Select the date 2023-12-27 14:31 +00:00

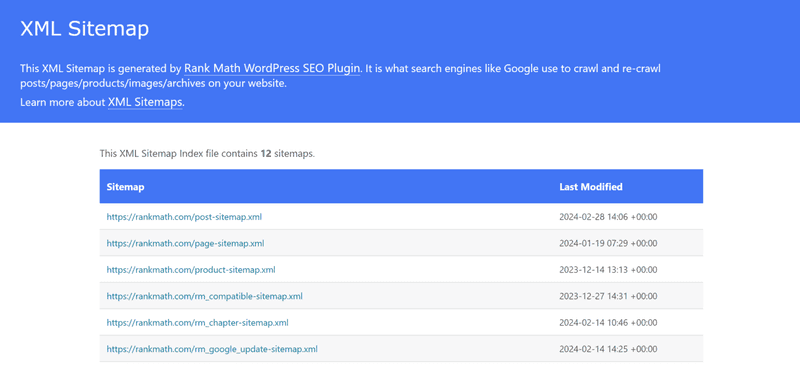[608, 296]
